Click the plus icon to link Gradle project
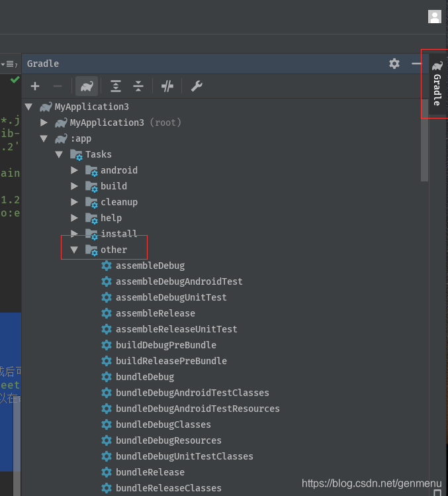This screenshot has width=448, height=496. point(35,86)
